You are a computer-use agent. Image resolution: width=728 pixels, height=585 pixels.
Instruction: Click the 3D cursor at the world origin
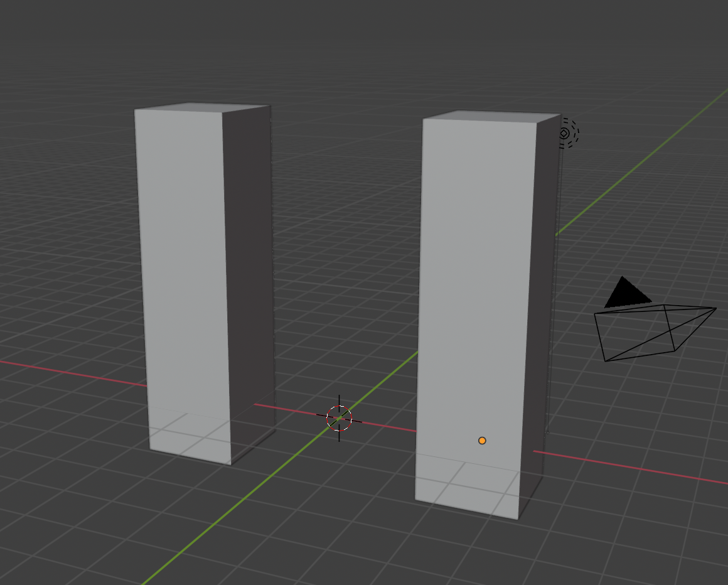click(x=339, y=418)
